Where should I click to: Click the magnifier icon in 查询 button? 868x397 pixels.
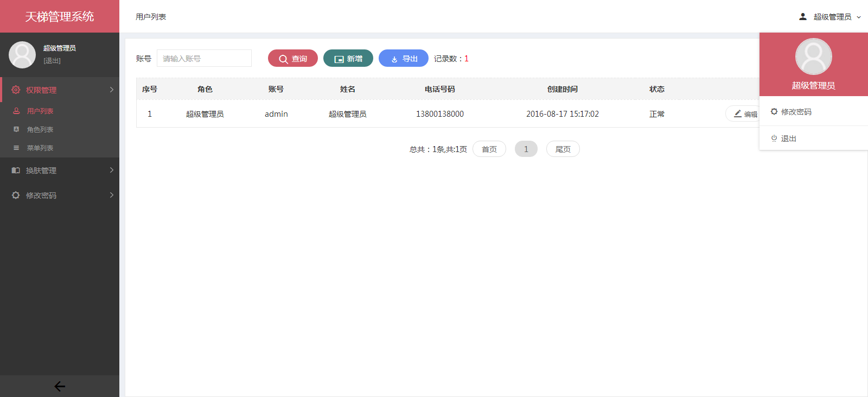(283, 59)
